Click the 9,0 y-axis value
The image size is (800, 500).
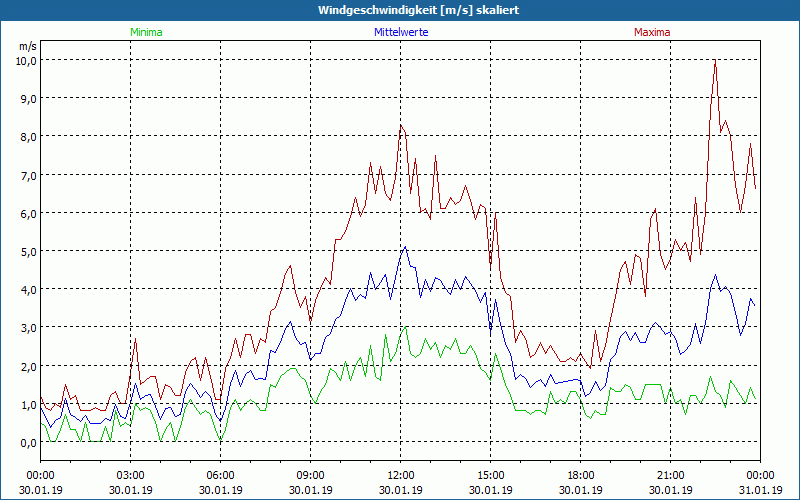pos(29,99)
